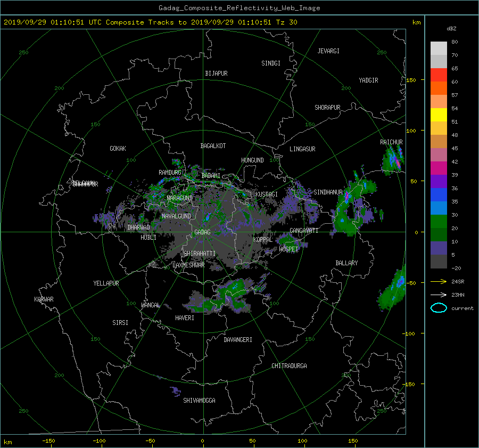Screen dimensions: 479x448
Task: Click the BADAMI city label
Action: [211, 176]
